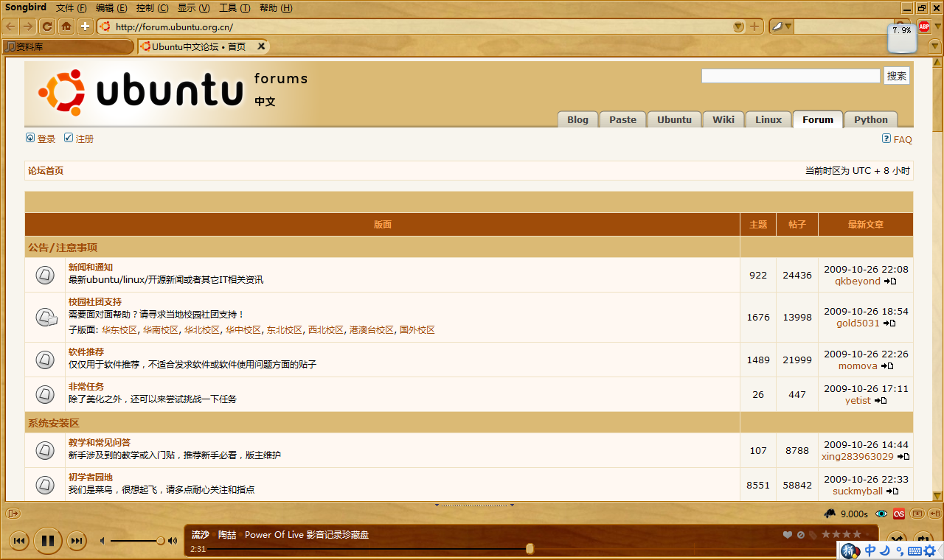Switch to the 资料库 library tab
Viewport: 944px width, 560px height.
click(x=68, y=46)
